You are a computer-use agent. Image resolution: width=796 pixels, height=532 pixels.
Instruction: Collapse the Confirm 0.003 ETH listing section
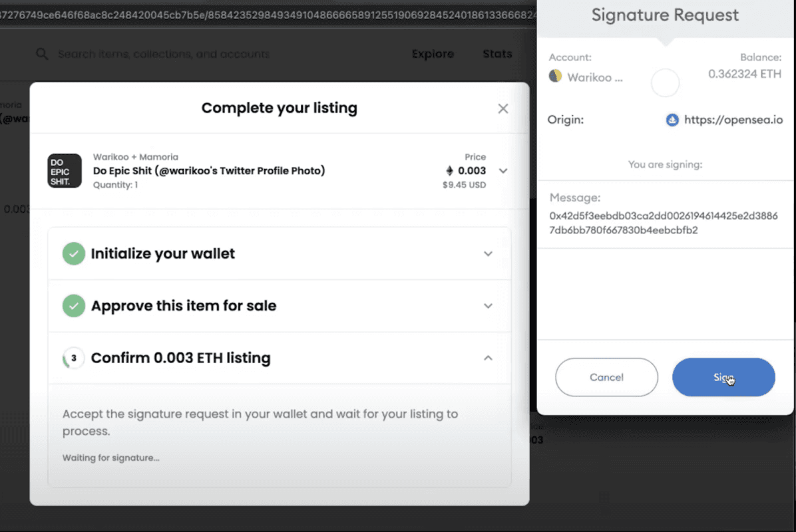[488, 357]
